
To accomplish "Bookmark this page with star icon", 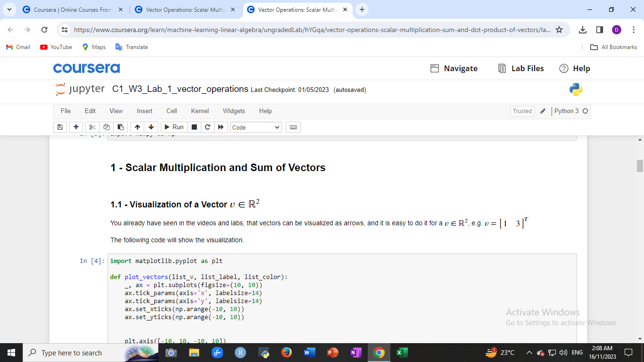I will [x=559, y=30].
